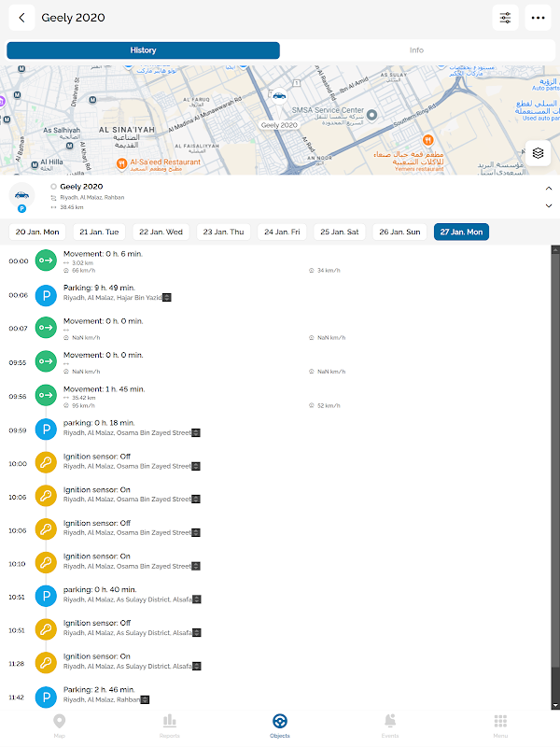This screenshot has height=747, width=560.
Task: Click the Geely 2020 car marker on map
Action: [279, 96]
